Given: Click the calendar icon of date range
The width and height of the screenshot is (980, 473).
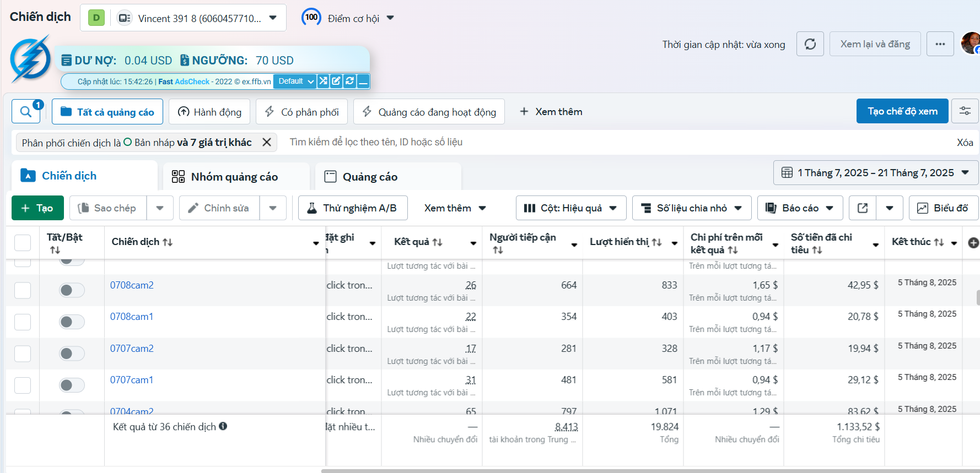Looking at the screenshot, I should (x=787, y=173).
